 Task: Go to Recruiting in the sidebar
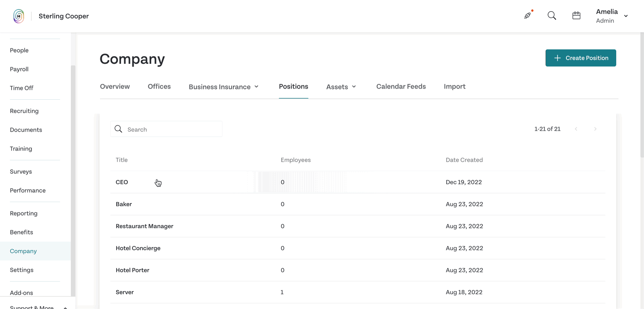24,111
